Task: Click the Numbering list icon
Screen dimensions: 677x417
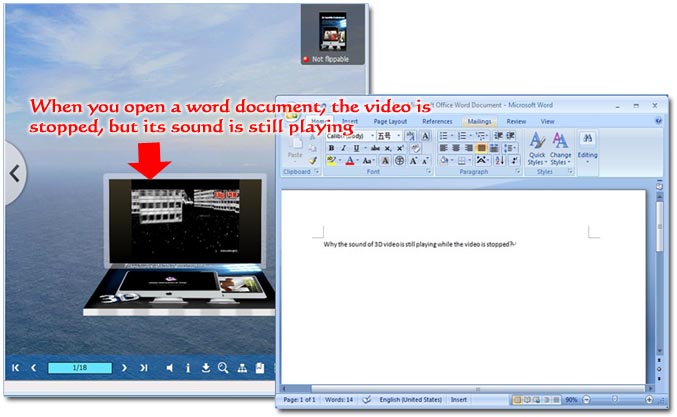Action: click(x=464, y=136)
